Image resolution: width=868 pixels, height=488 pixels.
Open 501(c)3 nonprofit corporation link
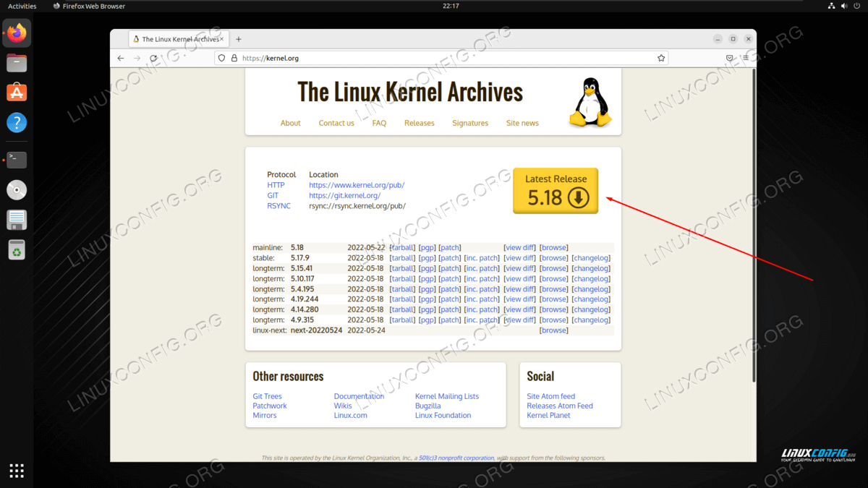[456, 458]
